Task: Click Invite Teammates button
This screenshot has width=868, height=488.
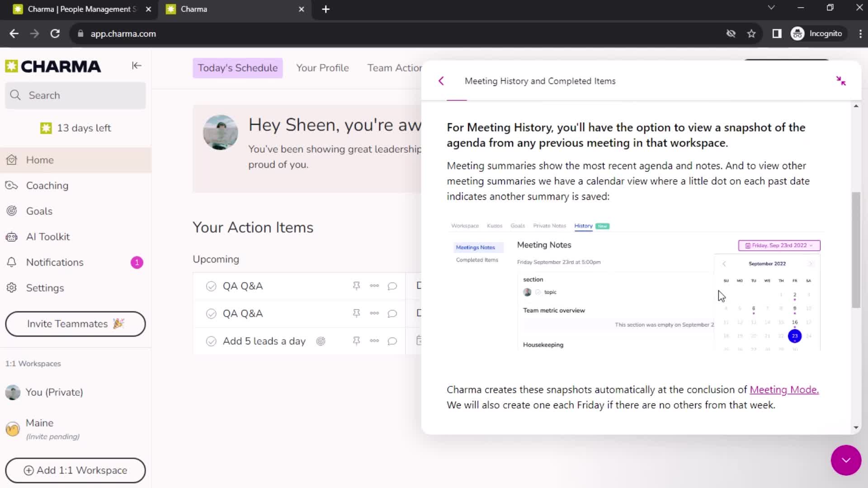Action: (x=75, y=324)
